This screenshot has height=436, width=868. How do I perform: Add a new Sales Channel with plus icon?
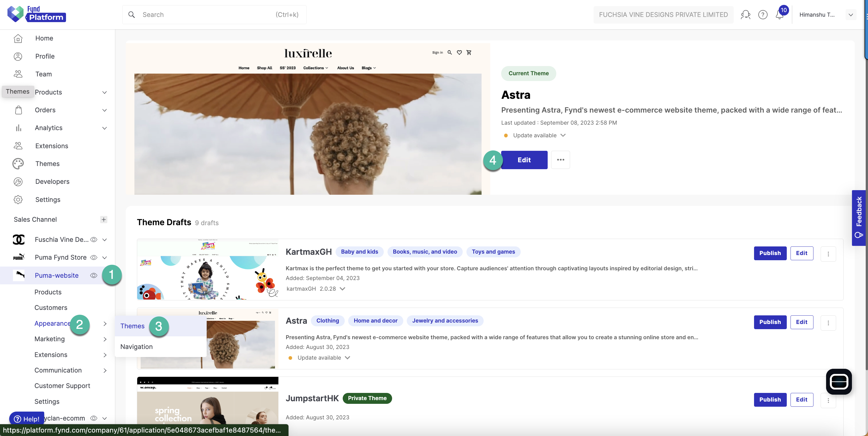tap(104, 219)
